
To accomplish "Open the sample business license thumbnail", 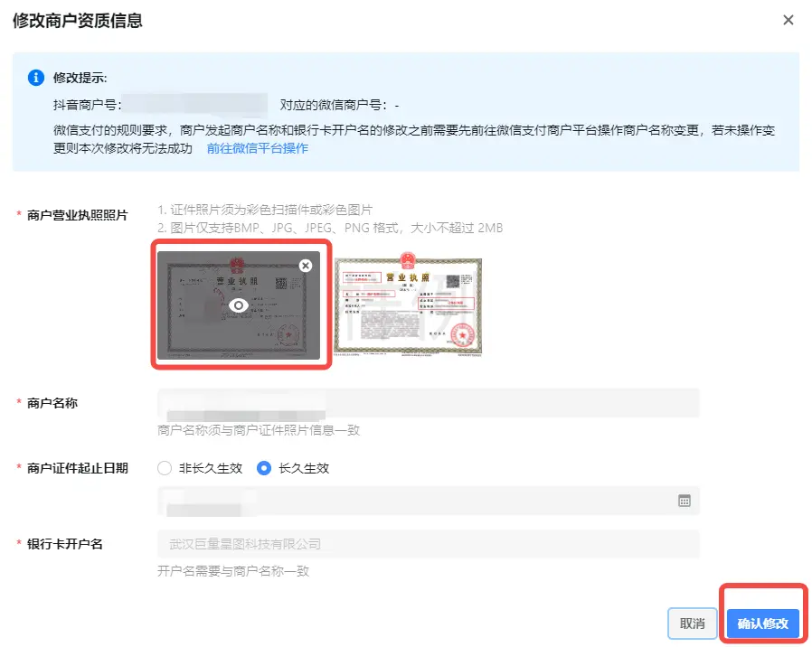I will point(408,305).
